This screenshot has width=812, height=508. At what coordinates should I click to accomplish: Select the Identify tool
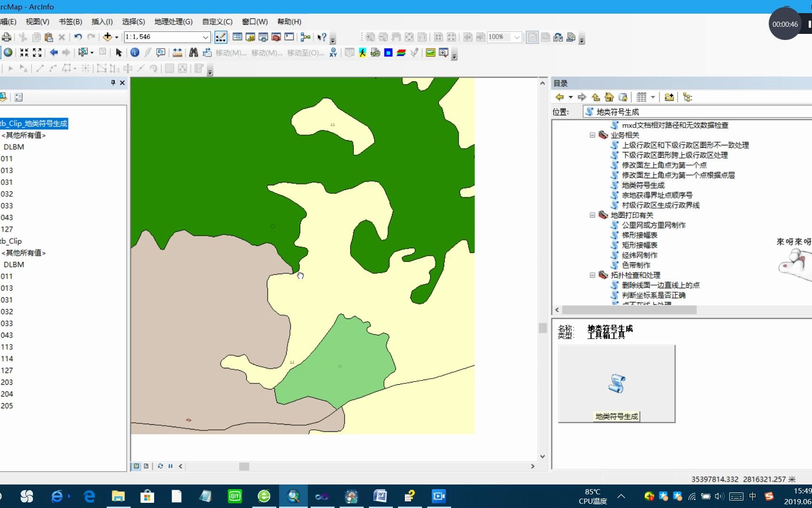(x=135, y=52)
